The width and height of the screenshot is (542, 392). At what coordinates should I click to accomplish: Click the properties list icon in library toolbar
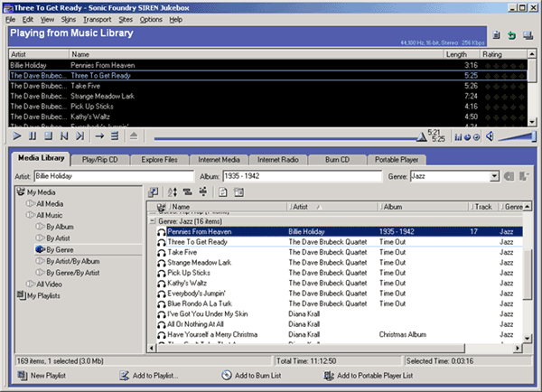click(238, 192)
